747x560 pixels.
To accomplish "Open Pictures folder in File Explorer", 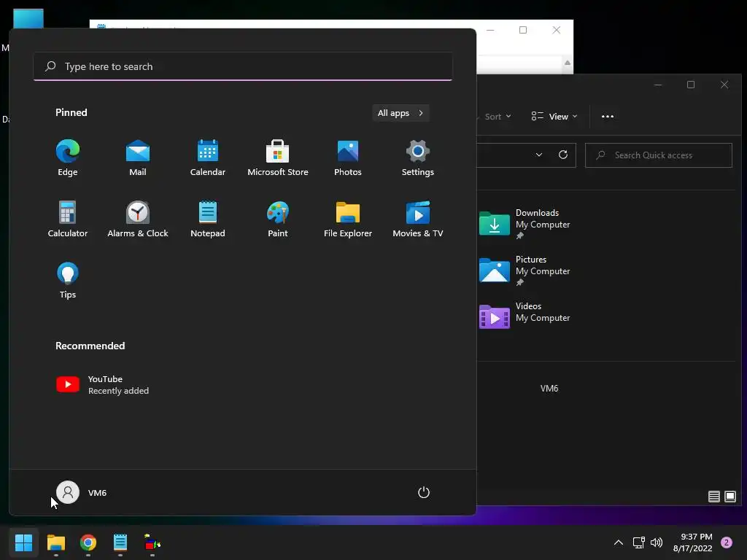I will point(525,270).
